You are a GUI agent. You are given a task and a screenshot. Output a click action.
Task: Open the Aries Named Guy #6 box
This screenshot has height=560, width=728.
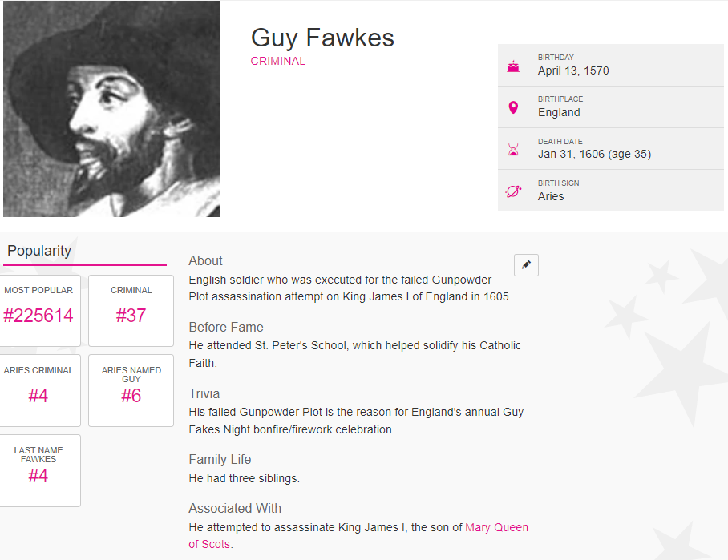click(131, 390)
